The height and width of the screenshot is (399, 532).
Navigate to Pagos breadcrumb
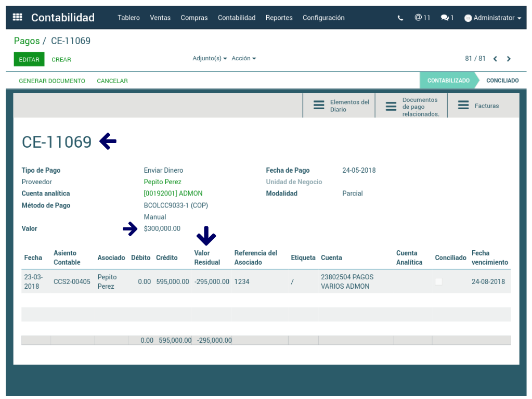27,41
